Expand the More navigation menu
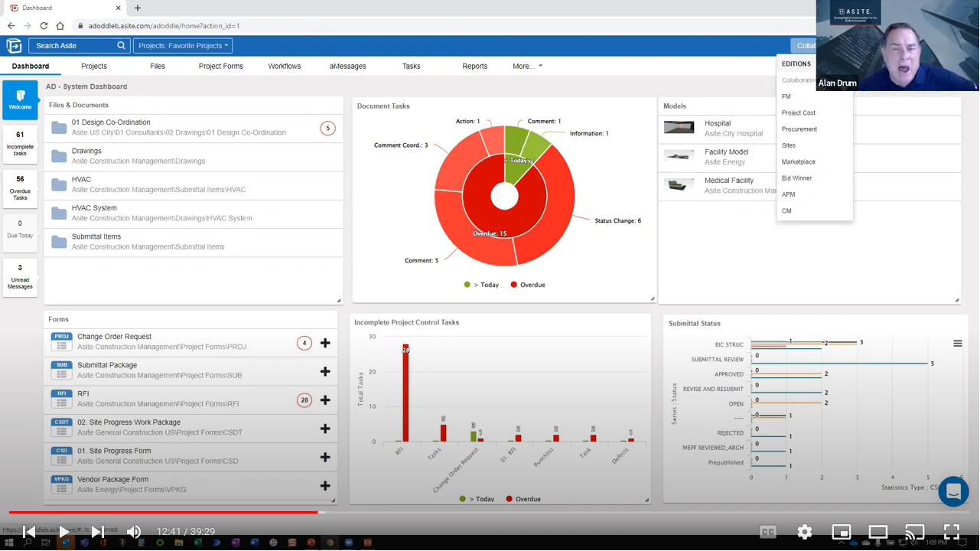 click(527, 66)
